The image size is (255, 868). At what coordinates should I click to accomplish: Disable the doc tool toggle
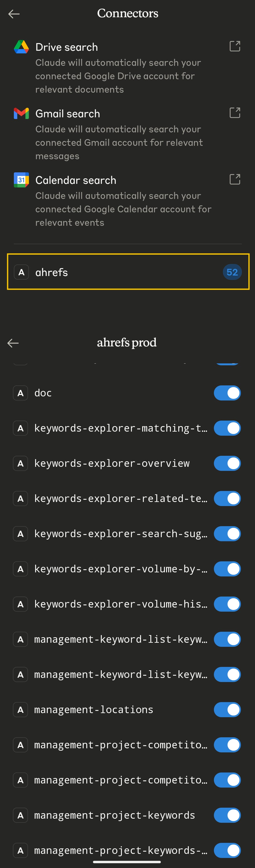[227, 393]
